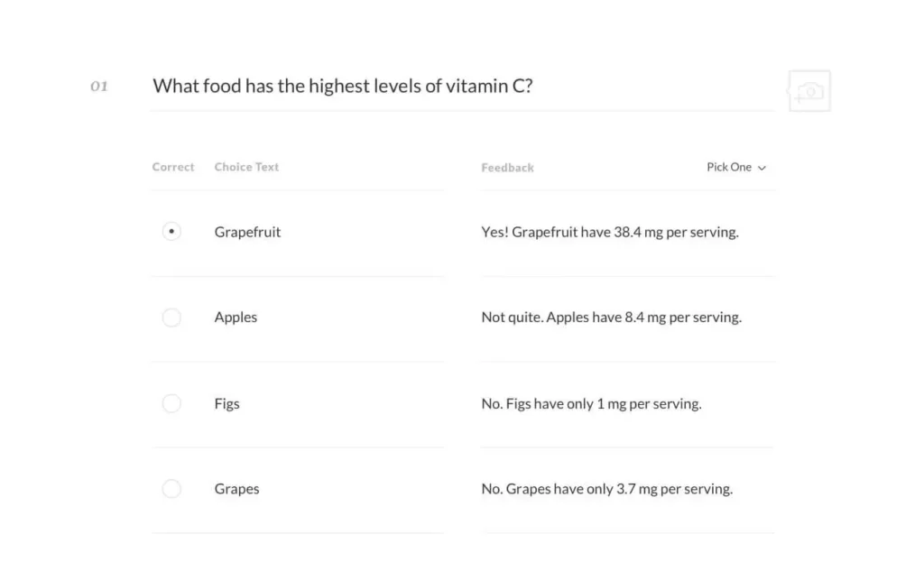This screenshot has height=562, width=924.
Task: Select Grapefruit as the correct answer
Action: tap(171, 232)
